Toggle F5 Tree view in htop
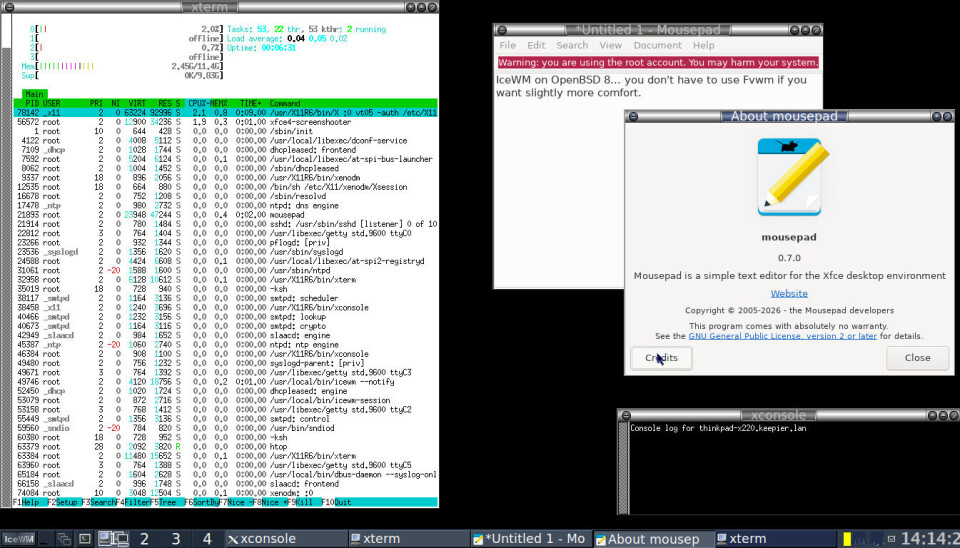This screenshot has height=548, width=960. [x=167, y=502]
